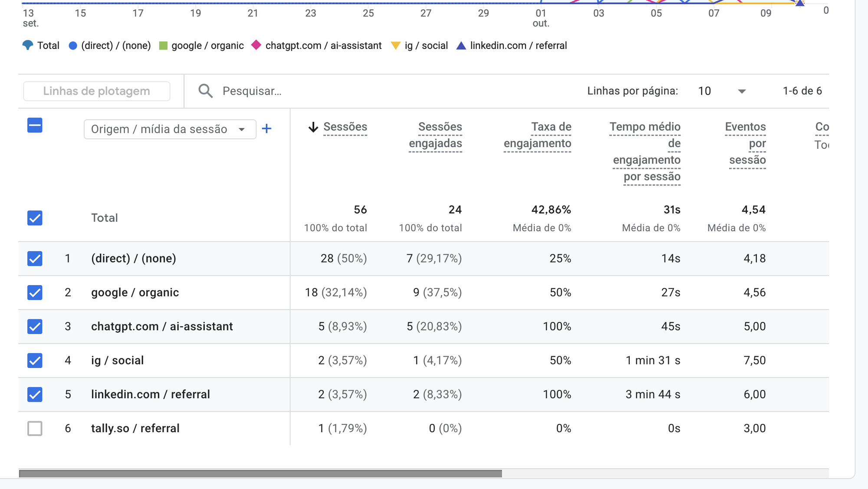The image size is (868, 489).
Task: Click the 1-6 de 6 pagination text
Action: point(802,91)
